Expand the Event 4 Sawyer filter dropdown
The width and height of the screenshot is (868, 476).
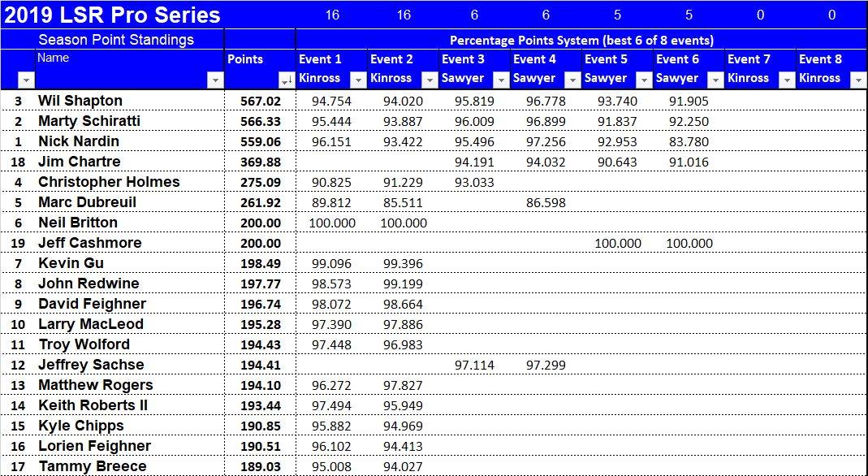pos(572,80)
